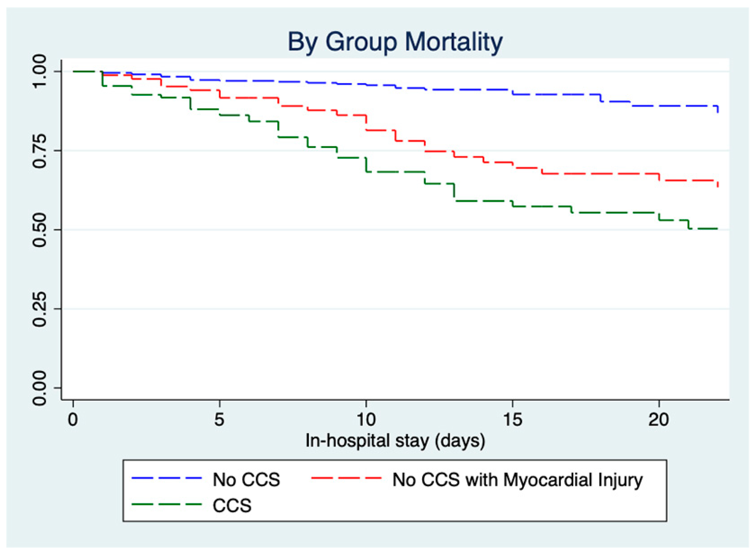Click the y-axis tick label 0.25
Image resolution: width=756 pixels, height=555 pixels.
(40, 309)
